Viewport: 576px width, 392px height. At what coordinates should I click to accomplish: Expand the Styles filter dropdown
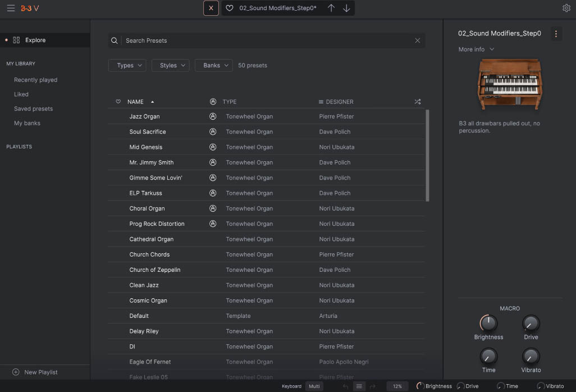click(170, 65)
